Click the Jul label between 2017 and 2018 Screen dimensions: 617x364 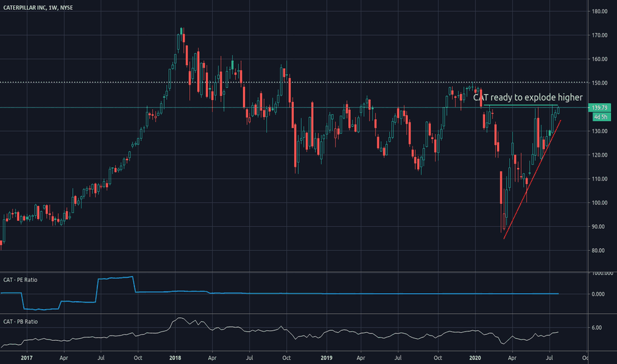pyautogui.click(x=101, y=357)
